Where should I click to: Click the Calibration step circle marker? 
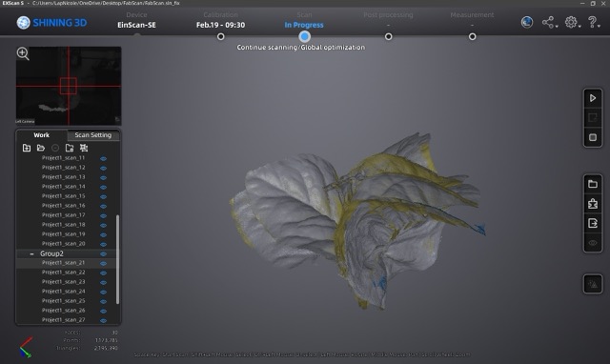pos(220,36)
